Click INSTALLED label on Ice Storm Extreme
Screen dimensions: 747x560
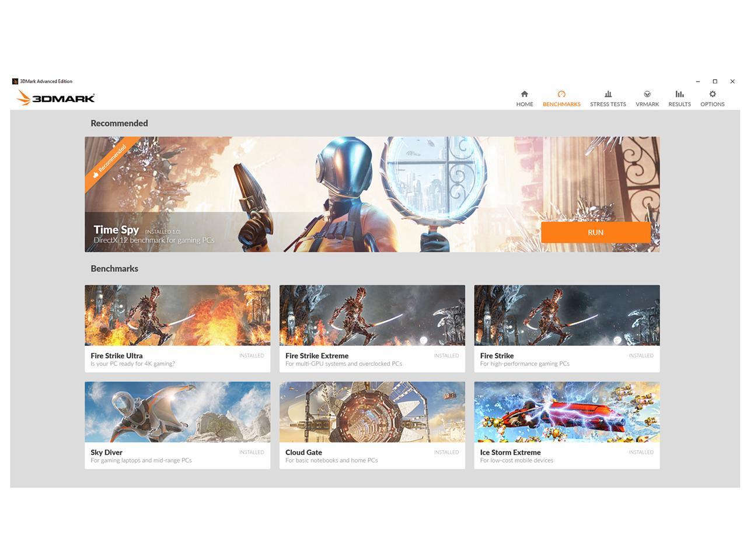pos(641,453)
